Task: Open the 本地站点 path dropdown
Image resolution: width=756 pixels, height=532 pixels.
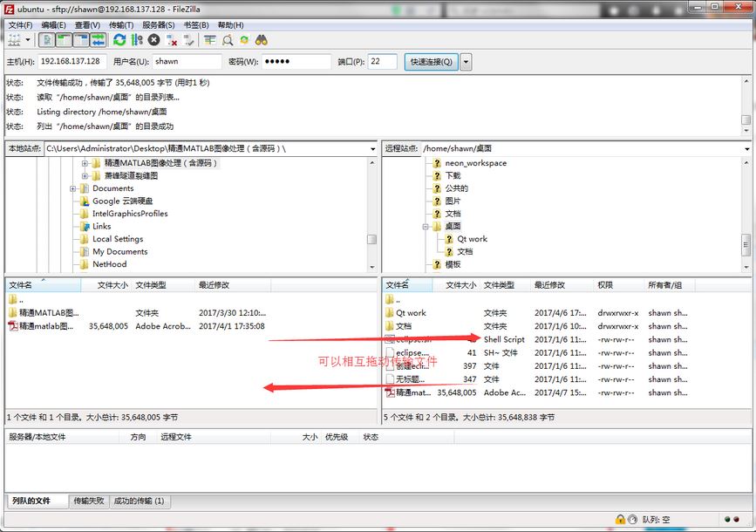Action: [x=372, y=148]
